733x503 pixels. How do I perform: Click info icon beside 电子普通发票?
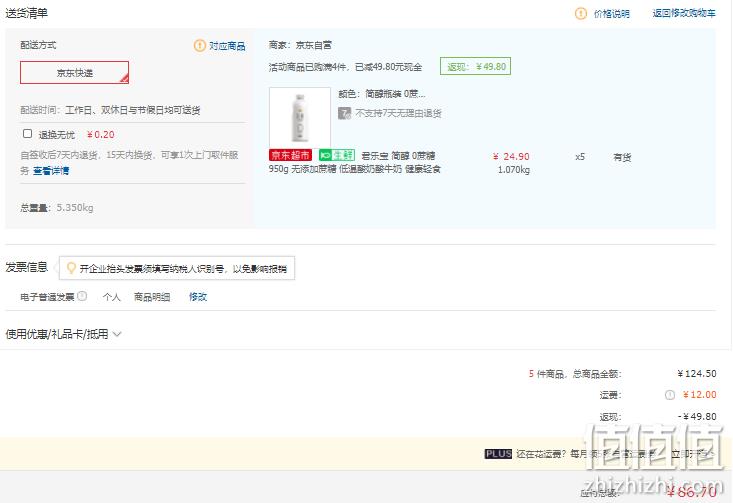(82, 296)
